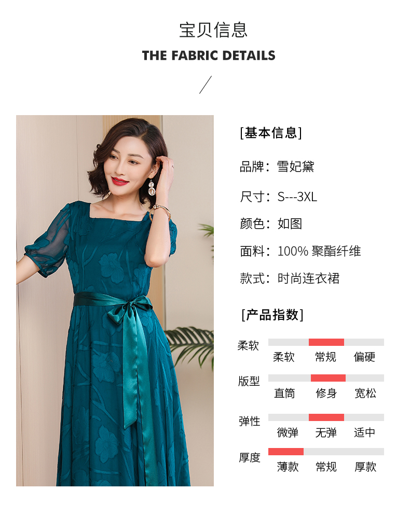Select the 厚款 thickness label
This screenshot has width=410, height=532.
365,467
